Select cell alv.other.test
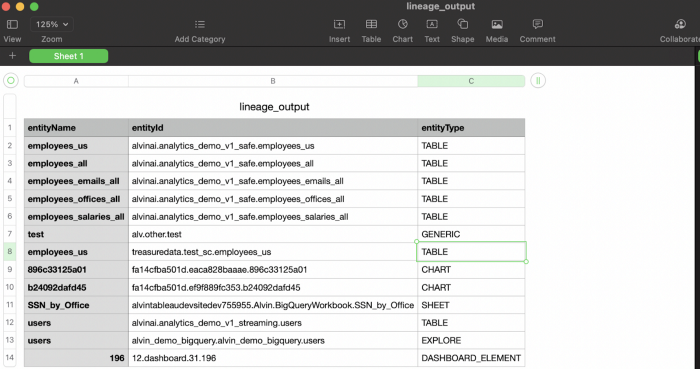Screen dimensions: 700x369 [273, 234]
